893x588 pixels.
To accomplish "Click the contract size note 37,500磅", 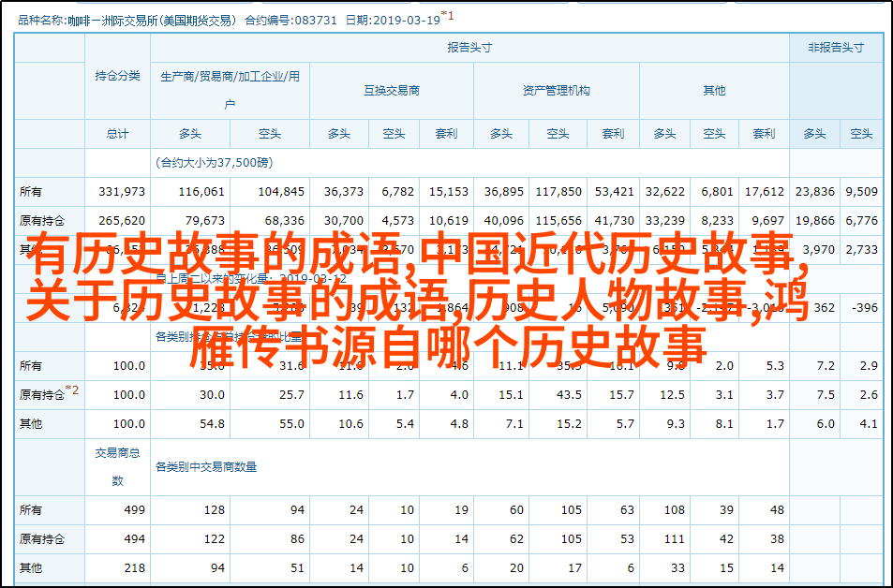I will click(x=214, y=162).
